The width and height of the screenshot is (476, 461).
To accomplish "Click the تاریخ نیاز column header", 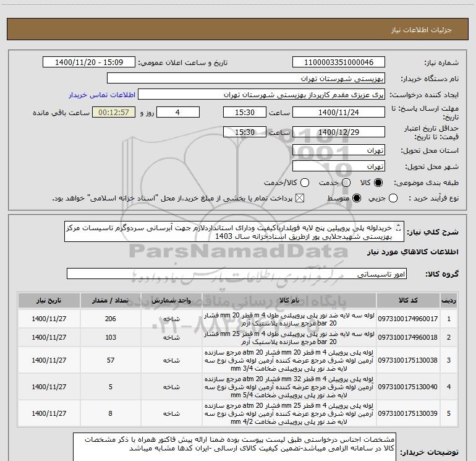I will pos(49,300).
